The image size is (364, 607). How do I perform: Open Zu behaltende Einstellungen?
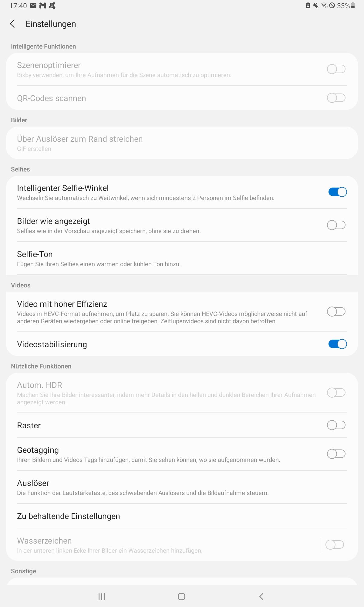(182, 516)
